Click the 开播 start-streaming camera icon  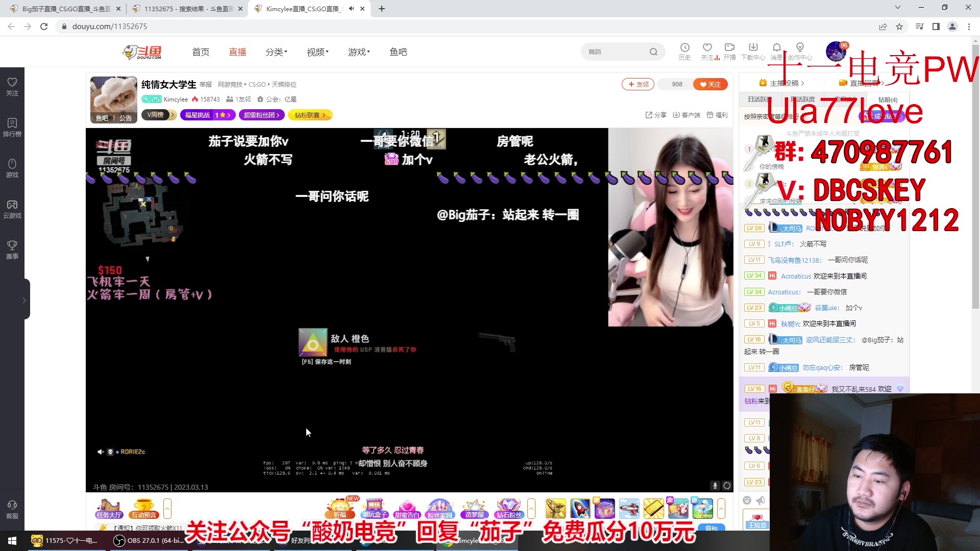729,51
